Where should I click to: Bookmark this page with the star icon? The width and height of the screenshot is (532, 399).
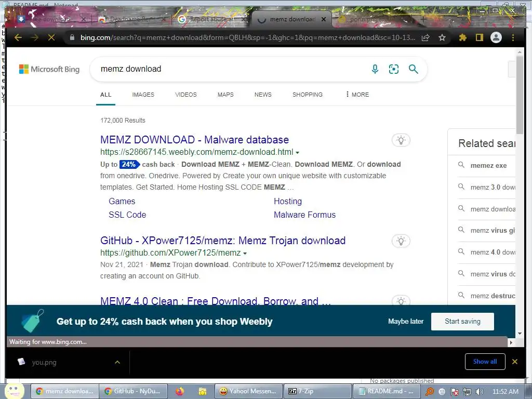442,37
